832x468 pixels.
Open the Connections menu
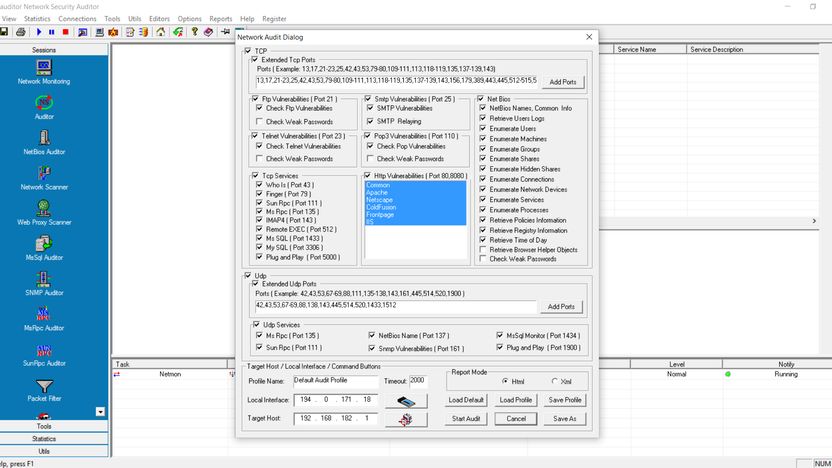tap(77, 19)
